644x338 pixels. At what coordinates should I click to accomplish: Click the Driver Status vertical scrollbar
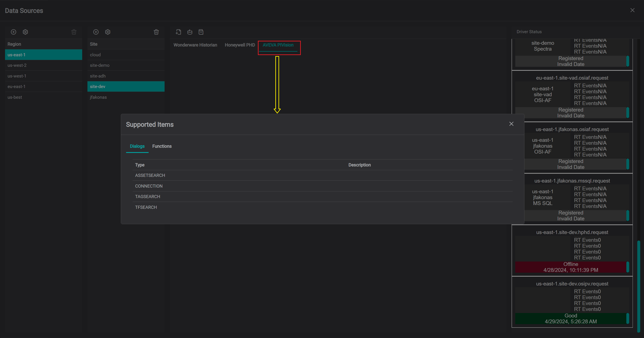tap(639, 286)
